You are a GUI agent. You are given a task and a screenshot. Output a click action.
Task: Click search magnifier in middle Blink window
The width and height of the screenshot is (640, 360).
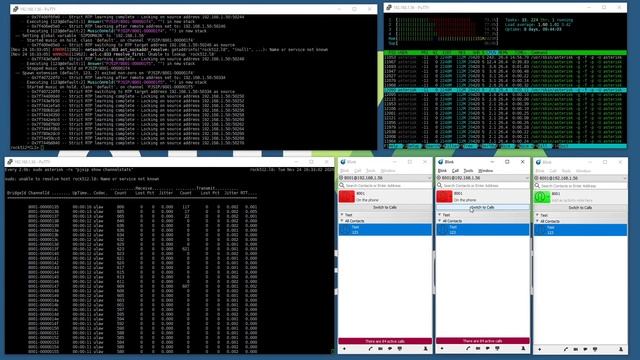coord(440,186)
